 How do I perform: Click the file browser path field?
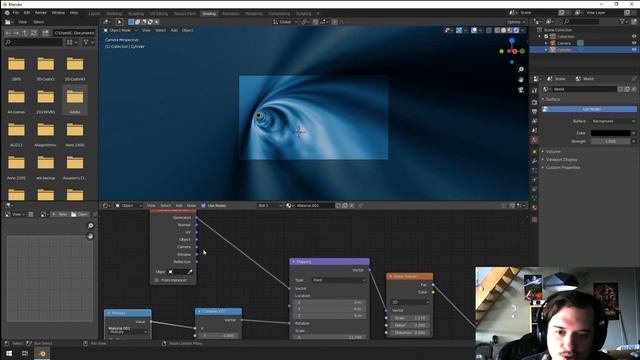coord(74,33)
